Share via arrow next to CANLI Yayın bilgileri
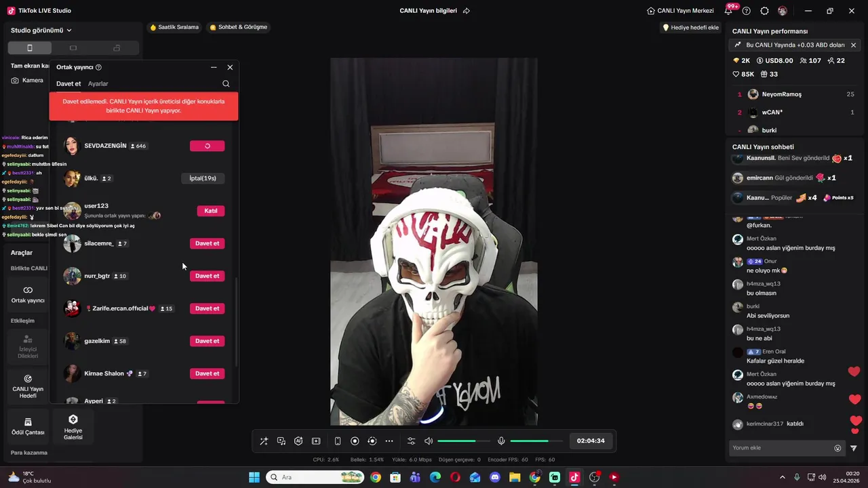868x488 pixels. 467,11
